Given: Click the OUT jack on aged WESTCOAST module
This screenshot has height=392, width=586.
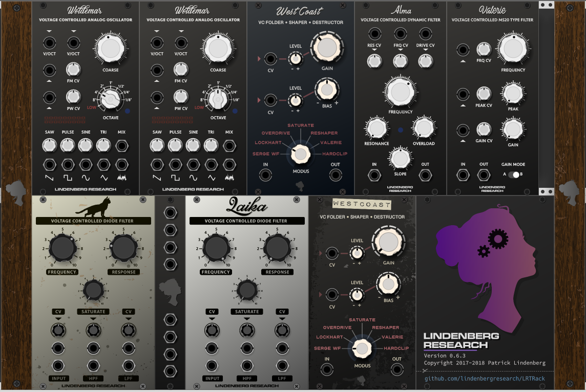Looking at the screenshot, I should pos(397,369).
